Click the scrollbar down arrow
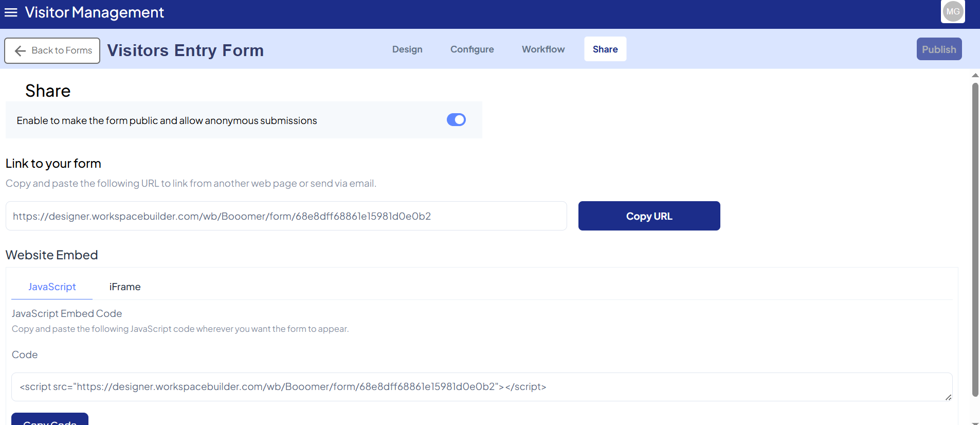980x425 pixels. point(975,423)
